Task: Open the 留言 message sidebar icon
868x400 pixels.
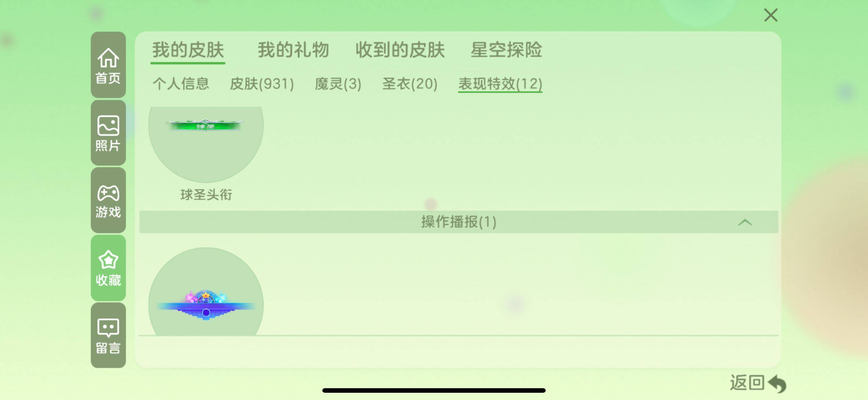Action: pos(108,335)
